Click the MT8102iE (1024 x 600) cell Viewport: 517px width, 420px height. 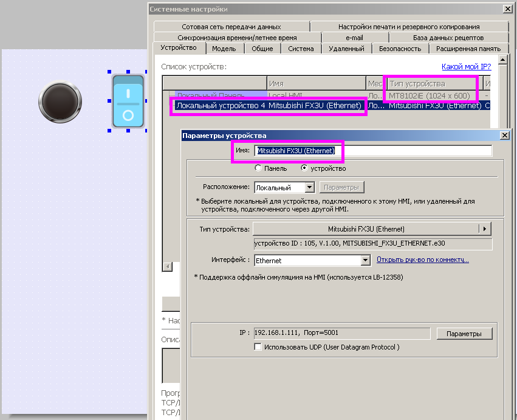429,95
